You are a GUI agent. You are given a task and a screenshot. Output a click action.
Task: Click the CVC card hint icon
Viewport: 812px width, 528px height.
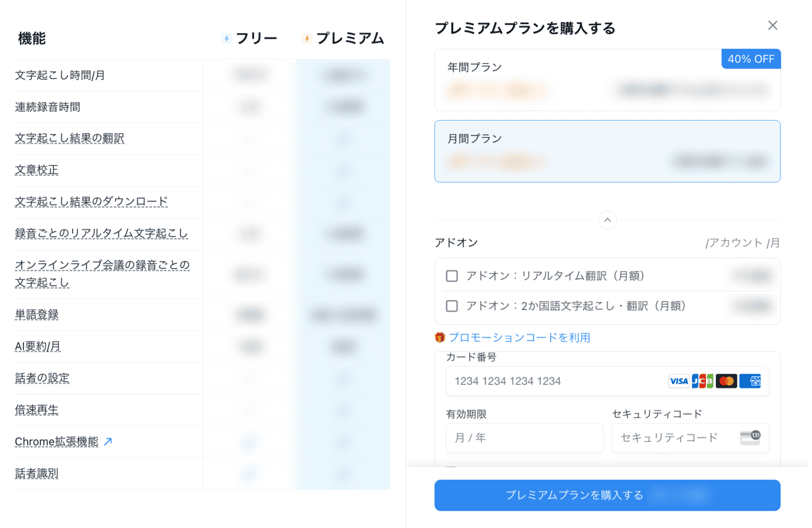750,438
